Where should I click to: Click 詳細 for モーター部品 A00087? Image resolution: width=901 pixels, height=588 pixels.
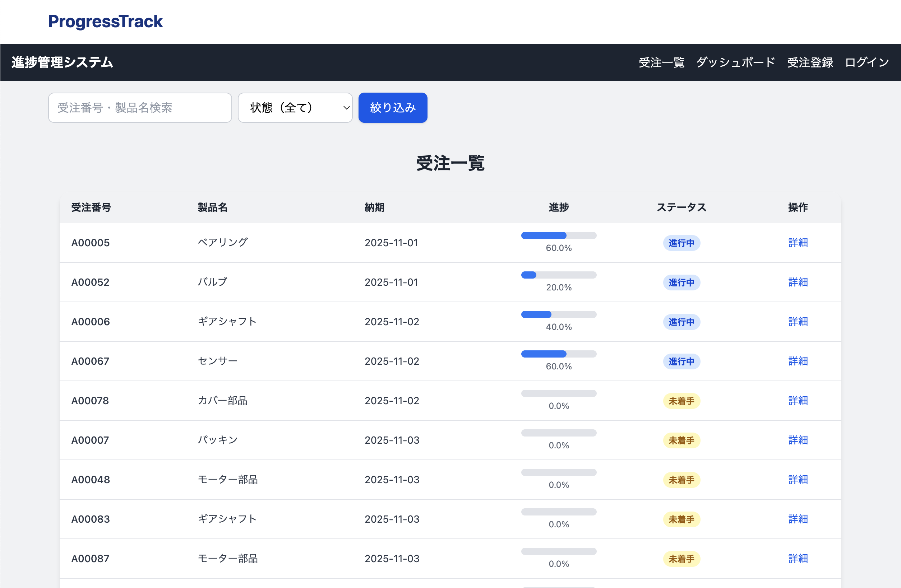[x=798, y=559]
